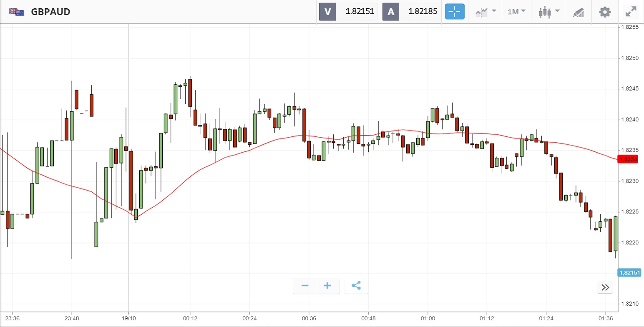Open the candlestick chart type dropdown

(x=547, y=12)
